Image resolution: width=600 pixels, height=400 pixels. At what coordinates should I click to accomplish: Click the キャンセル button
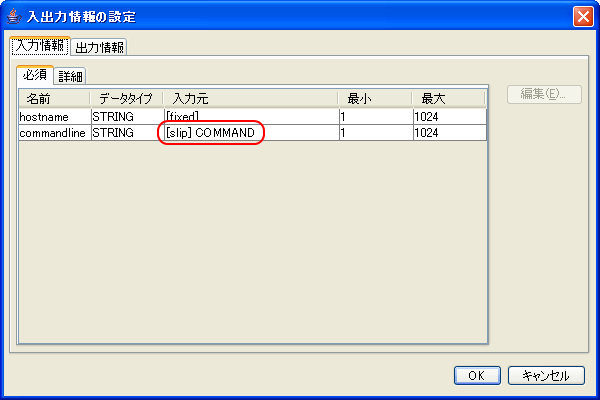(x=546, y=376)
